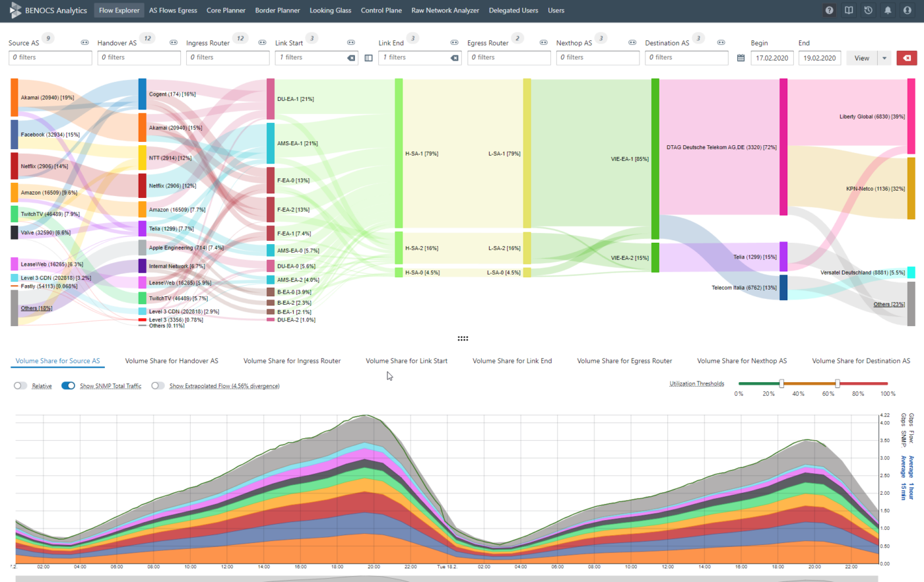Clear the Link Start filter
Viewport: 924px width, 582px height.
[x=351, y=58]
